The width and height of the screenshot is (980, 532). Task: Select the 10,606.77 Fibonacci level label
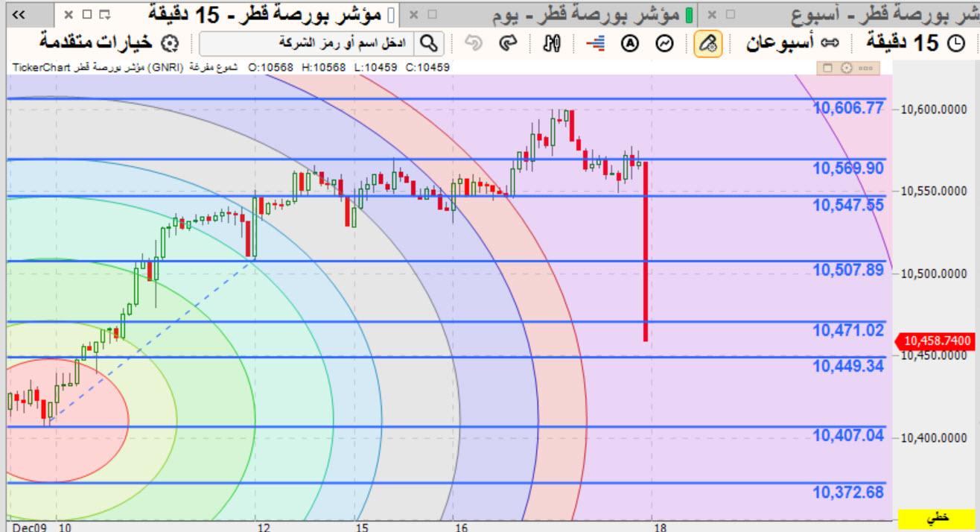848,109
